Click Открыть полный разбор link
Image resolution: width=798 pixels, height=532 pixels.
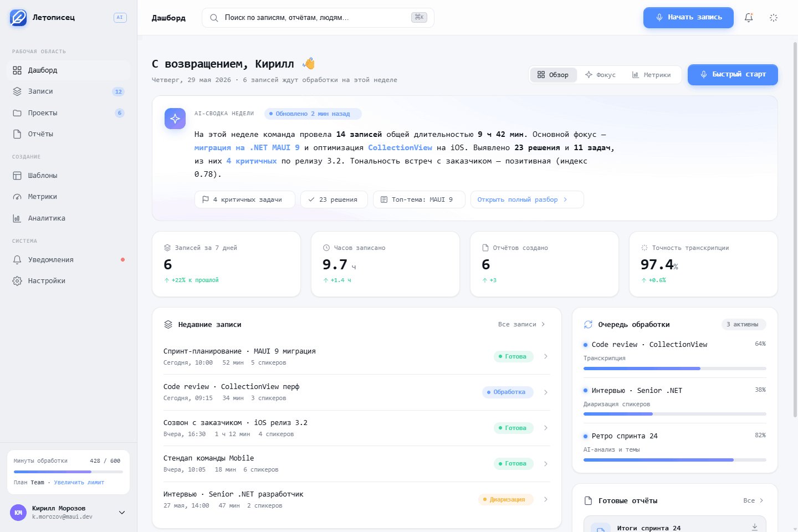point(527,199)
